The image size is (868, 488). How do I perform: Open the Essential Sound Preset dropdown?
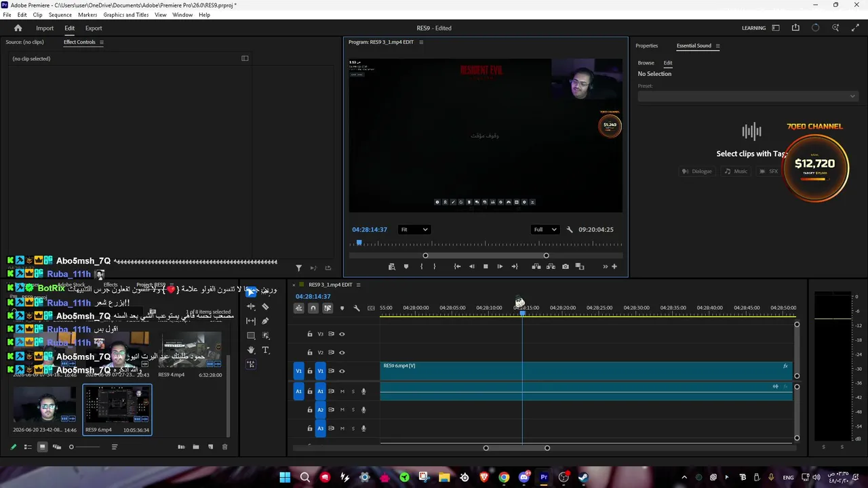tap(747, 96)
